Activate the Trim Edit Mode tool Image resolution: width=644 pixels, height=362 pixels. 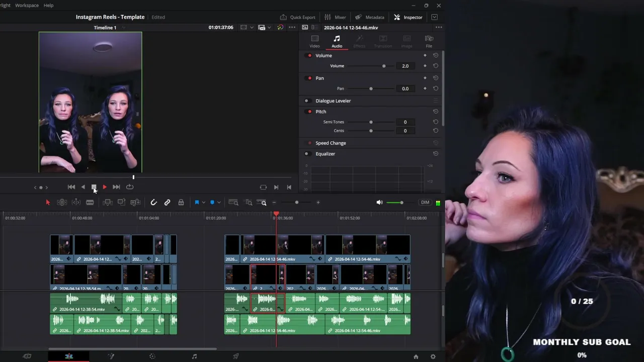pyautogui.click(x=62, y=202)
